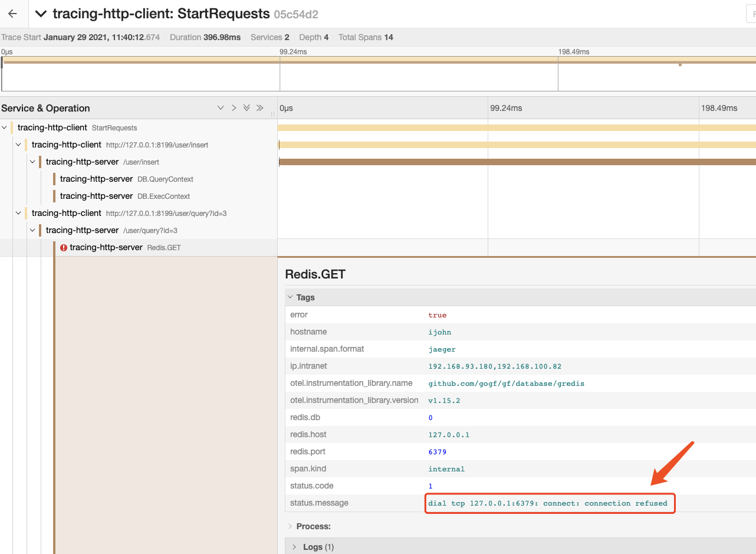Expand the Process section
The width and height of the screenshot is (756, 554).
pyautogui.click(x=313, y=526)
